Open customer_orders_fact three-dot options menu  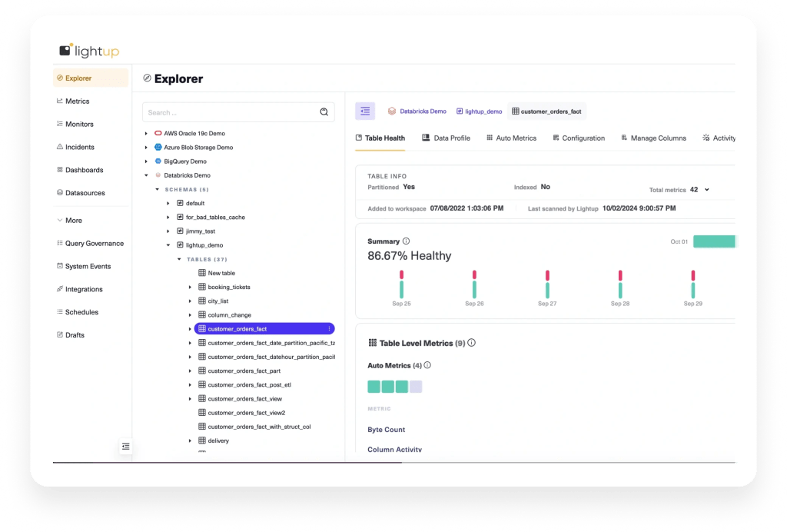[329, 329]
